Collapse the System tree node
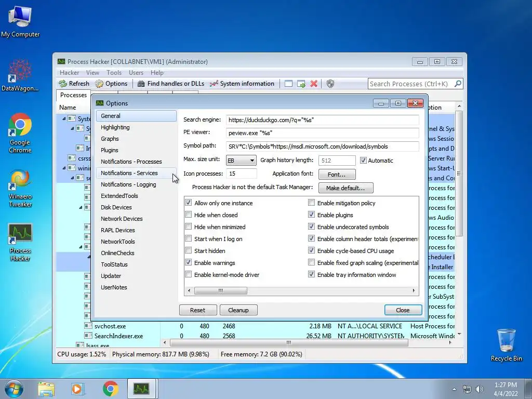The height and width of the screenshot is (399, 532). [64, 118]
